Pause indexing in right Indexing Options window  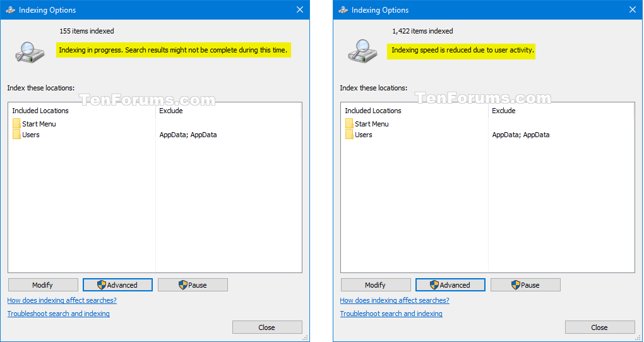(525, 285)
